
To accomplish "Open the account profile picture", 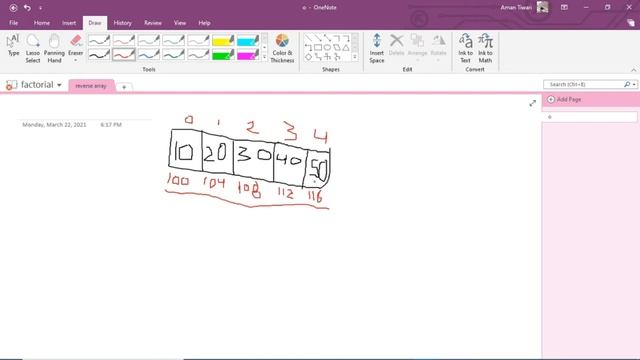I will [x=542, y=7].
